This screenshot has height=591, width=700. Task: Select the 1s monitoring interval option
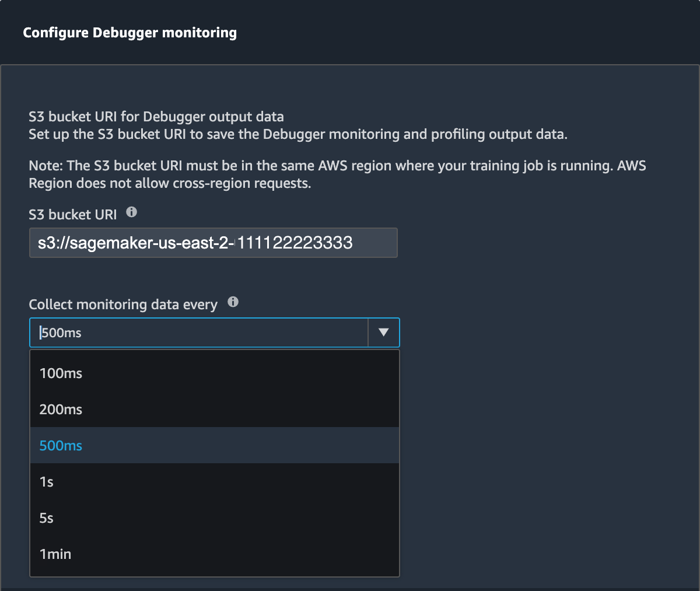[47, 481]
